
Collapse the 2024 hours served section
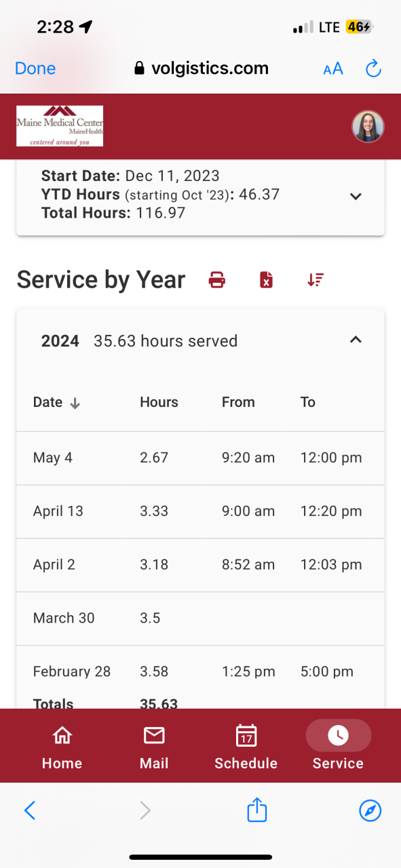(x=356, y=340)
